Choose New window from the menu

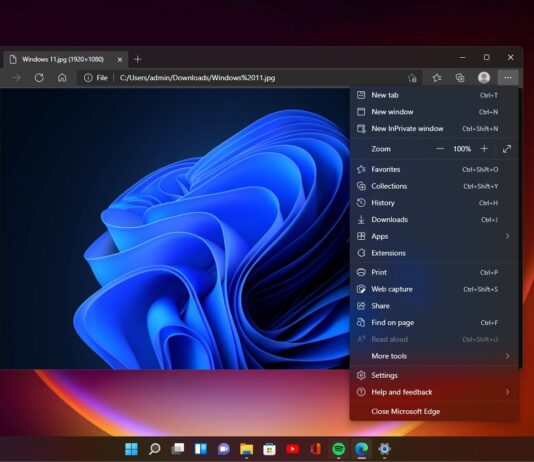coord(434,112)
